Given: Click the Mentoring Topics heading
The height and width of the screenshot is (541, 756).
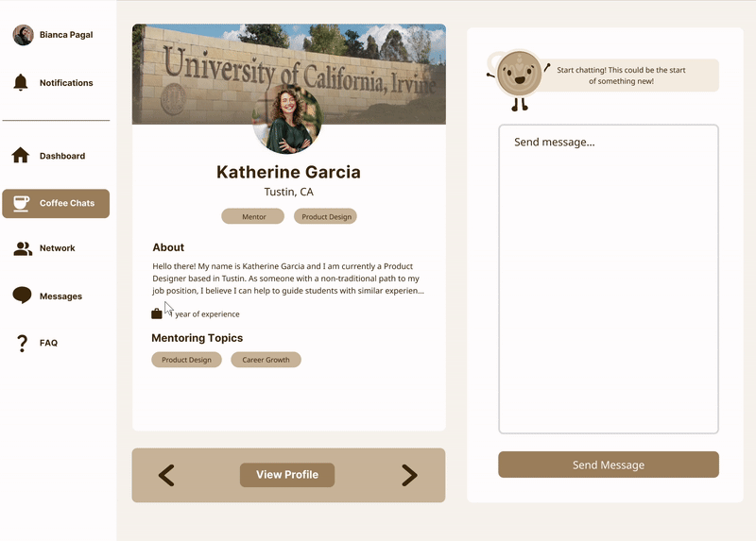Looking at the screenshot, I should (198, 338).
